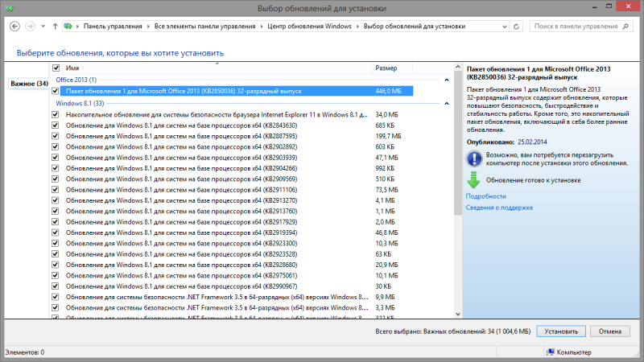Uncheck Office 2013 KB2850036 update
Screen dimensions: 644x362
(56, 91)
